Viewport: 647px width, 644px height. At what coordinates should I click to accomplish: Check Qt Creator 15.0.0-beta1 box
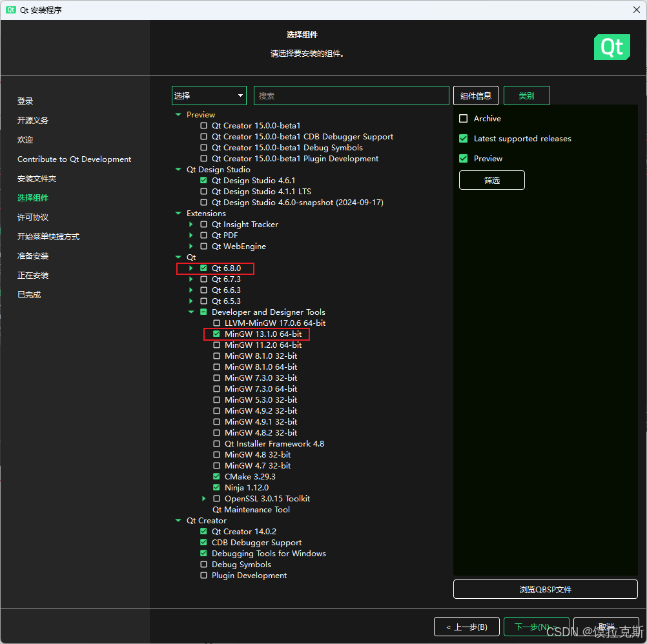point(203,125)
